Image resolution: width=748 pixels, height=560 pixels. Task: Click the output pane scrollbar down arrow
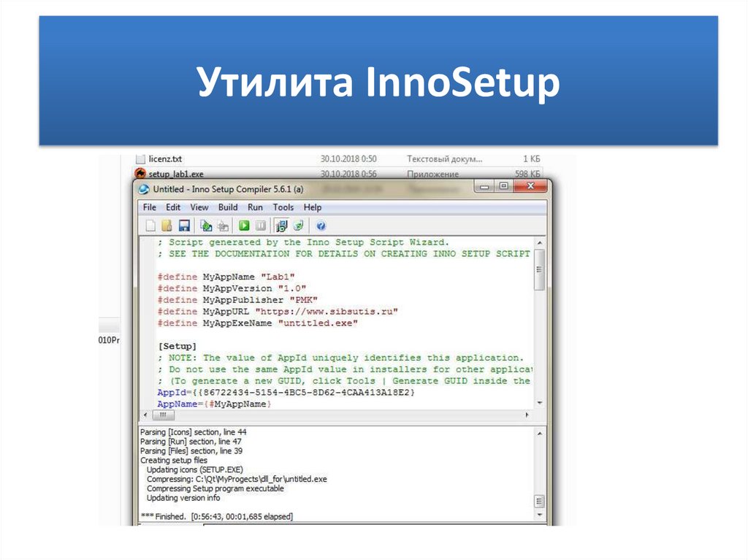540,515
